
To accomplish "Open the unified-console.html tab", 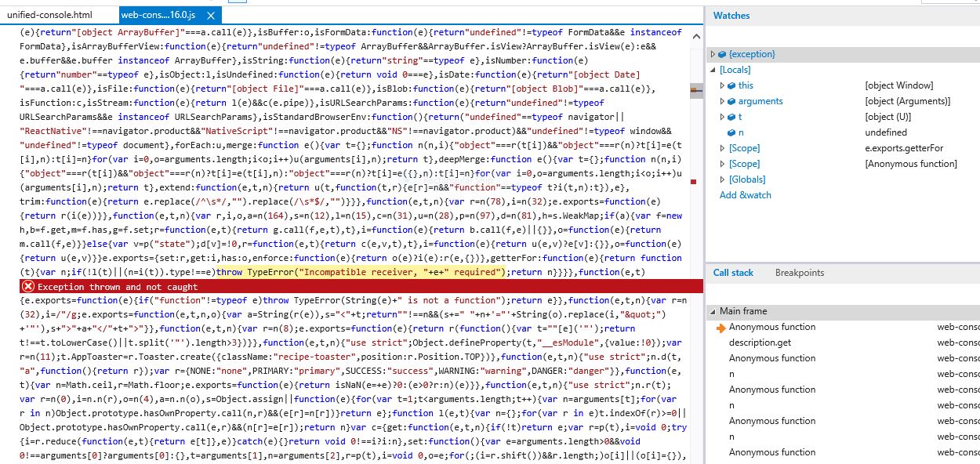I will pyautogui.click(x=49, y=14).
